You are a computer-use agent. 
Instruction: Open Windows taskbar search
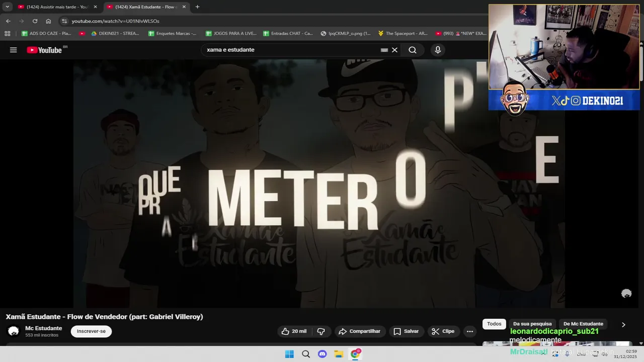(306, 354)
